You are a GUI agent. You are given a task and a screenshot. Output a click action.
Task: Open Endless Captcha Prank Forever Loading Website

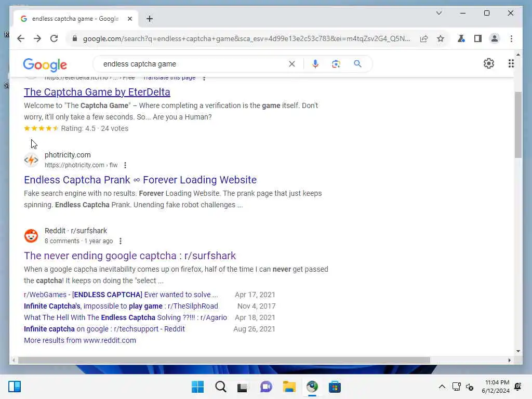coord(140,180)
